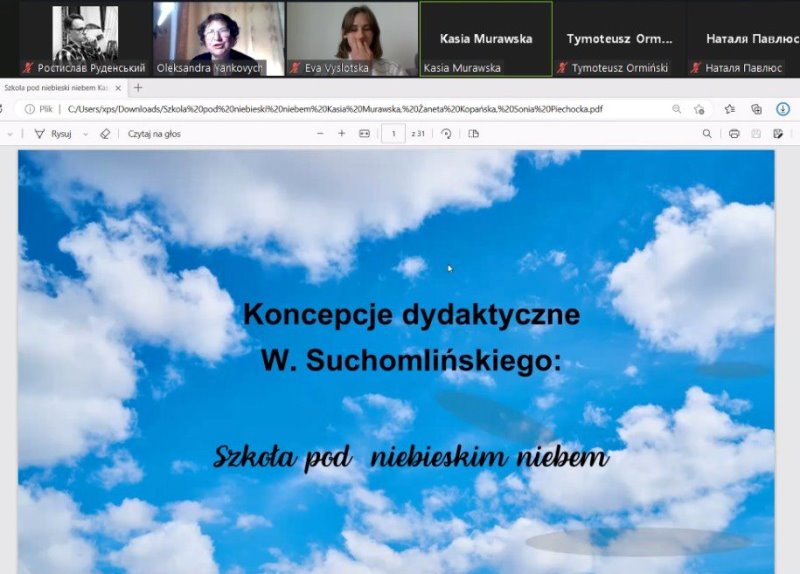Screen dimensions: 800x574
Task: Search within the PDF document
Action: (x=707, y=134)
